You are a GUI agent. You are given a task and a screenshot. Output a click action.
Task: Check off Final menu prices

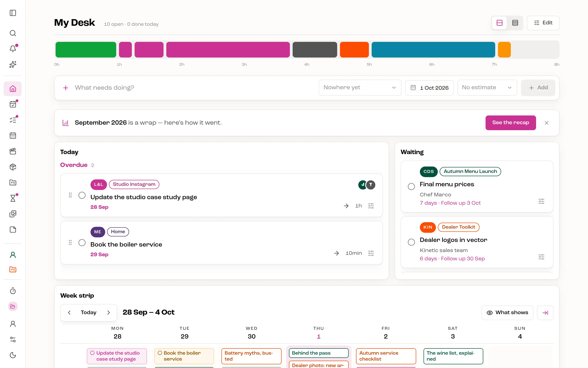pos(411,187)
